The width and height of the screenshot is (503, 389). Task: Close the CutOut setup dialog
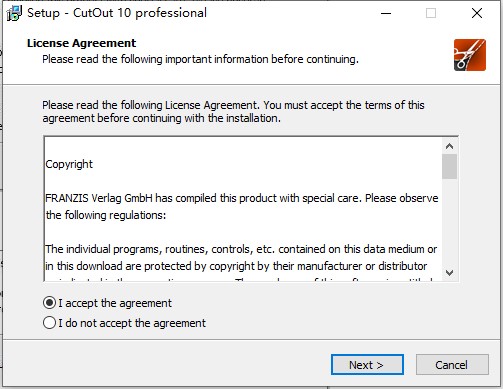click(477, 13)
